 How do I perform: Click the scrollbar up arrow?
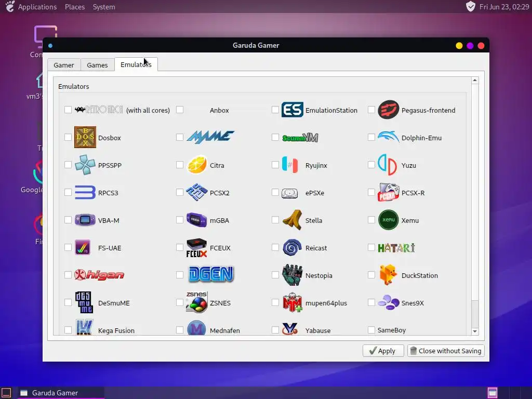[x=475, y=81]
